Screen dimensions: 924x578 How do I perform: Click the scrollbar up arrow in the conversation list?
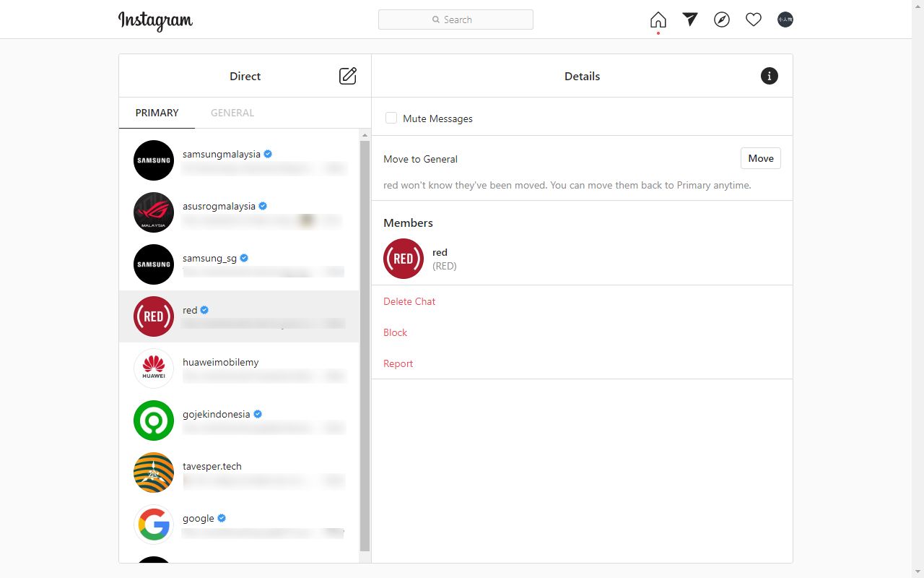(x=365, y=135)
